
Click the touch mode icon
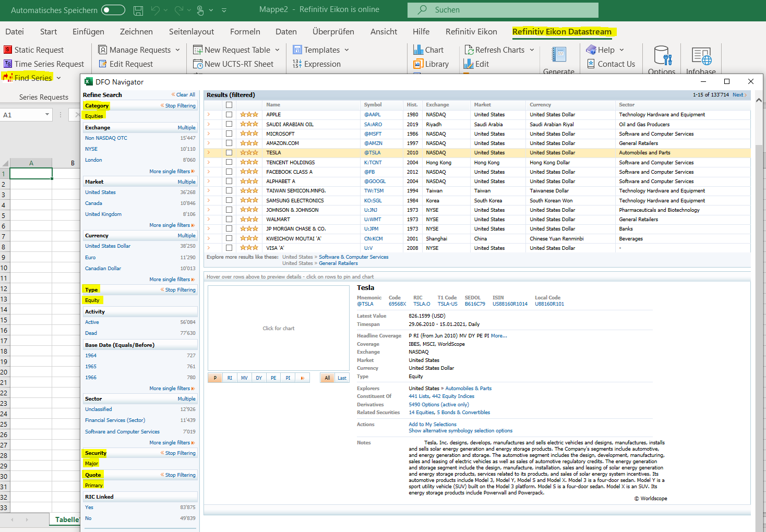pos(200,10)
